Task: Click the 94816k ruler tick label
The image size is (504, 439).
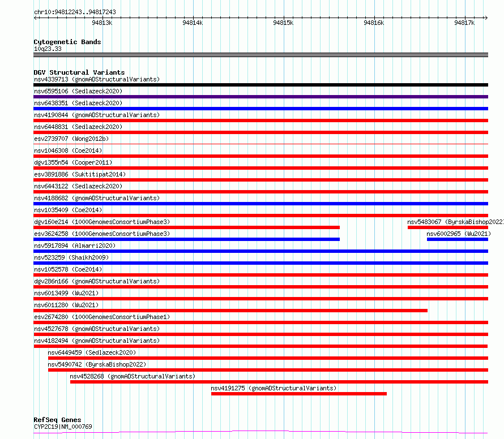Action: click(x=374, y=23)
